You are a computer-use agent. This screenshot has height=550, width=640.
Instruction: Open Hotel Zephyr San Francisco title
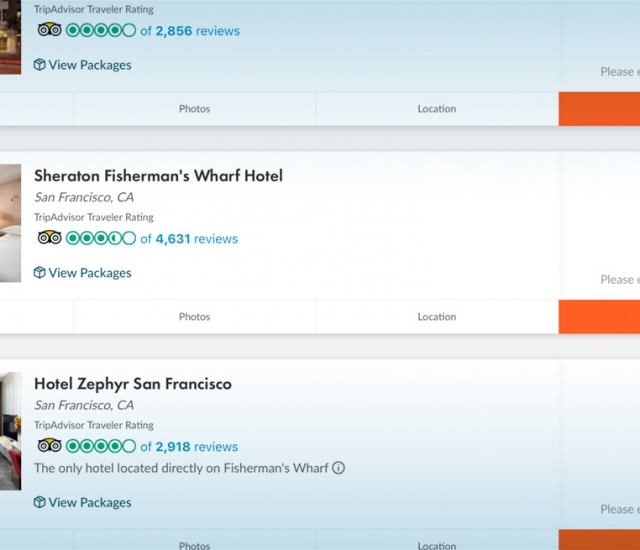pyautogui.click(x=133, y=384)
